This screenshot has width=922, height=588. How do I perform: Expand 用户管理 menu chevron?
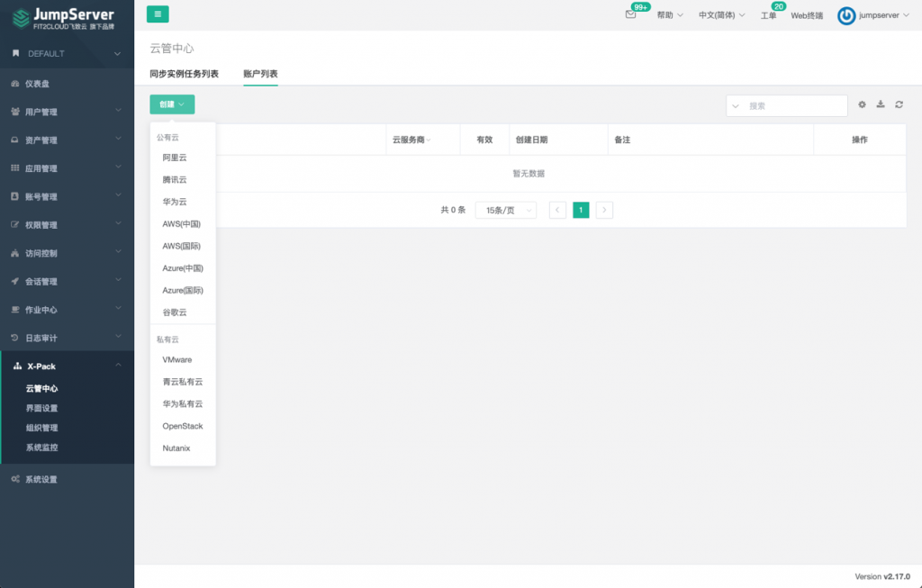[x=118, y=111]
